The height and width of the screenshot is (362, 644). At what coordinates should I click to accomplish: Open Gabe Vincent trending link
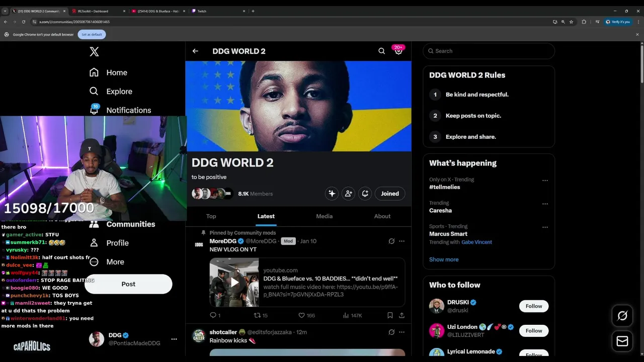click(x=476, y=242)
